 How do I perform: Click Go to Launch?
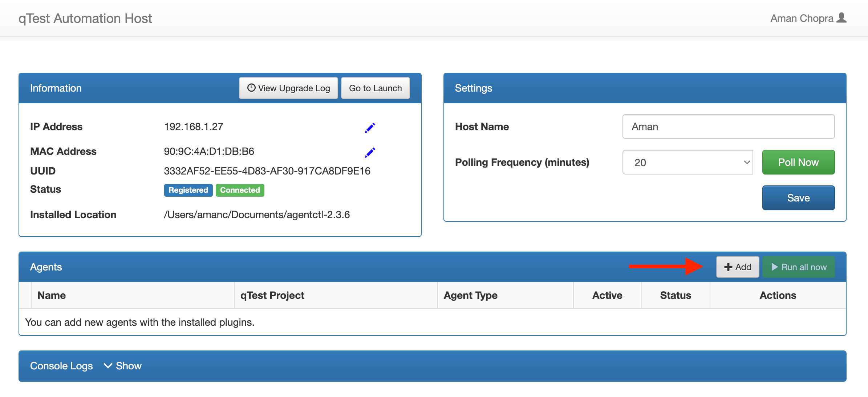tap(375, 88)
